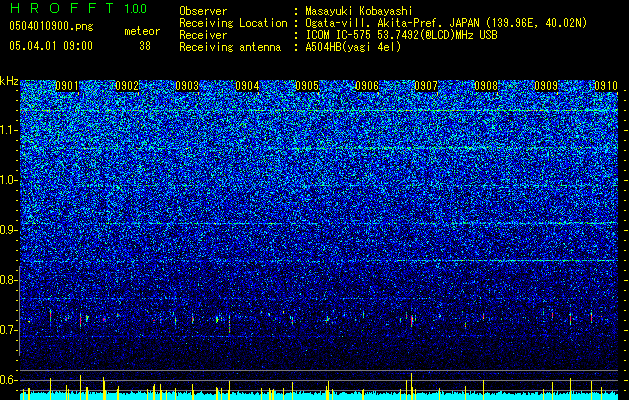Screen dimensions: 629x400
Task: Click the Ogata-vill. Akita-Pref. JAPAN location text
Action: coord(446,23)
